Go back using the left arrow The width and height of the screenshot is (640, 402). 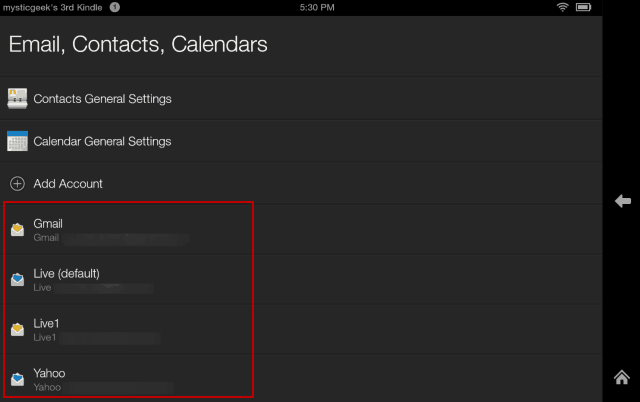point(623,201)
